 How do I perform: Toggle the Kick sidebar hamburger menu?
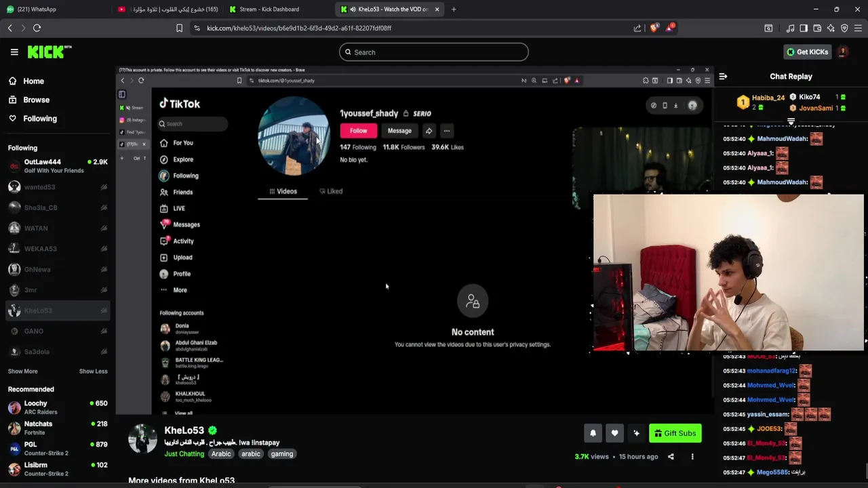coord(14,52)
